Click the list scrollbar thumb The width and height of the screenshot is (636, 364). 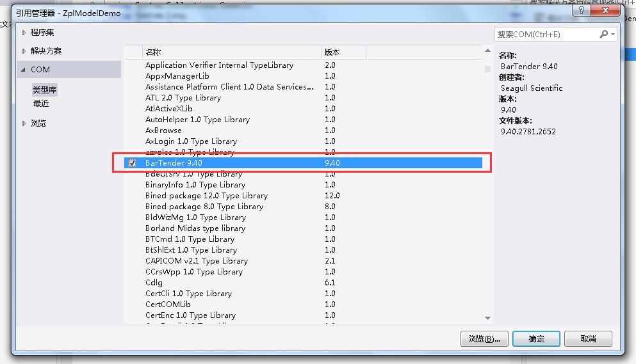click(x=487, y=69)
